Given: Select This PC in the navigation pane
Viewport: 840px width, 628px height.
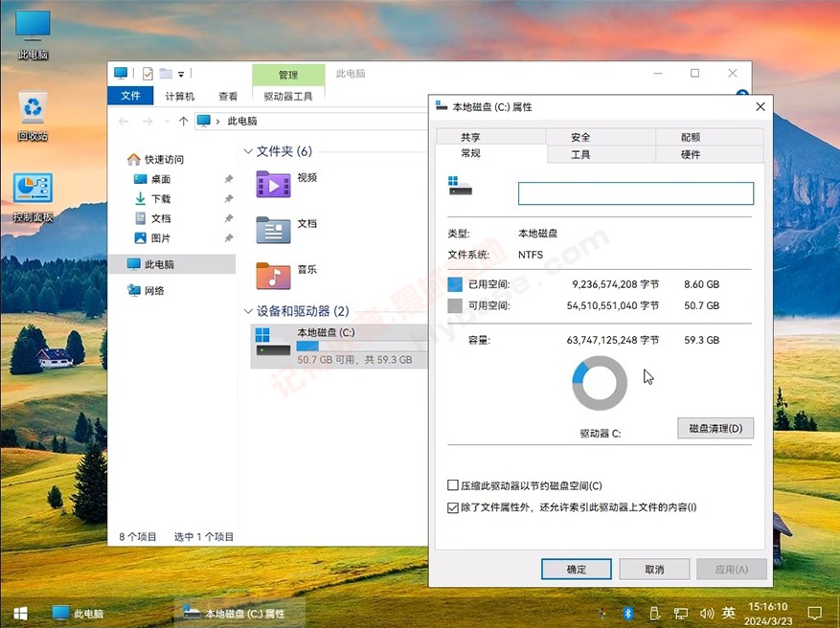Looking at the screenshot, I should click(171, 264).
